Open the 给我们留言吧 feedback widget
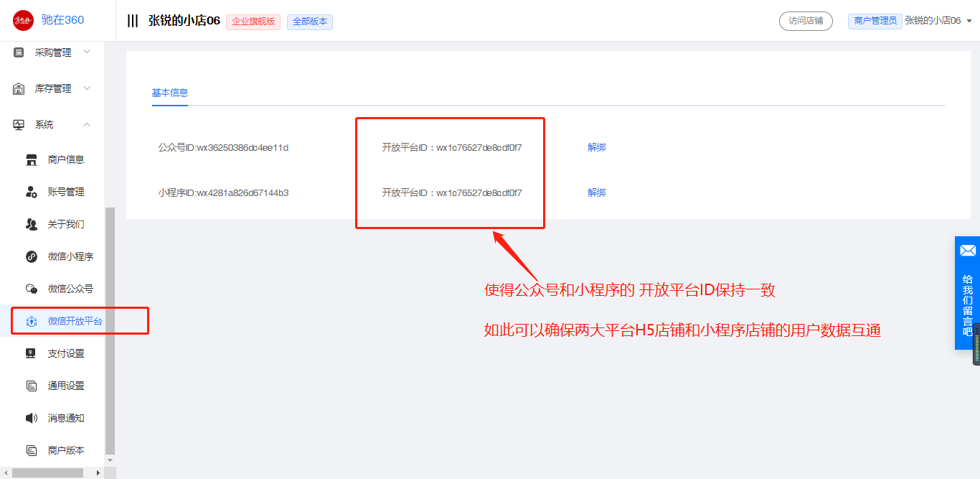Screen dimensions: 980x479 968,294
